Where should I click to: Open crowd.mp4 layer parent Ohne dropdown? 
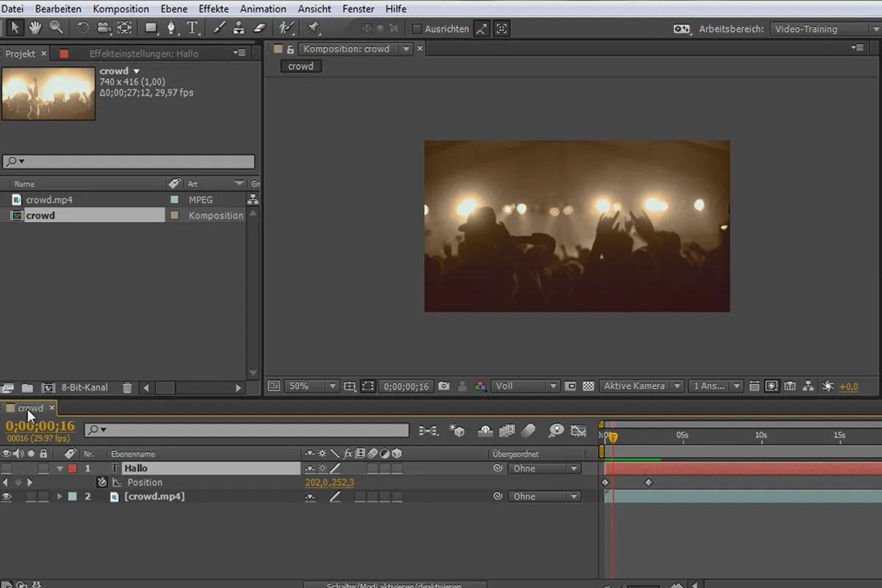point(545,497)
